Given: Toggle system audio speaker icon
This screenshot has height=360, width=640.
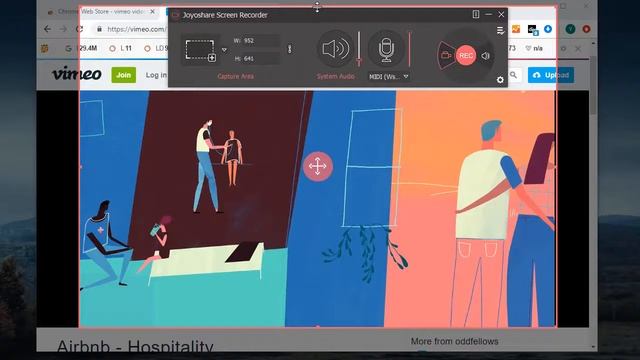Looking at the screenshot, I should pos(336,49).
